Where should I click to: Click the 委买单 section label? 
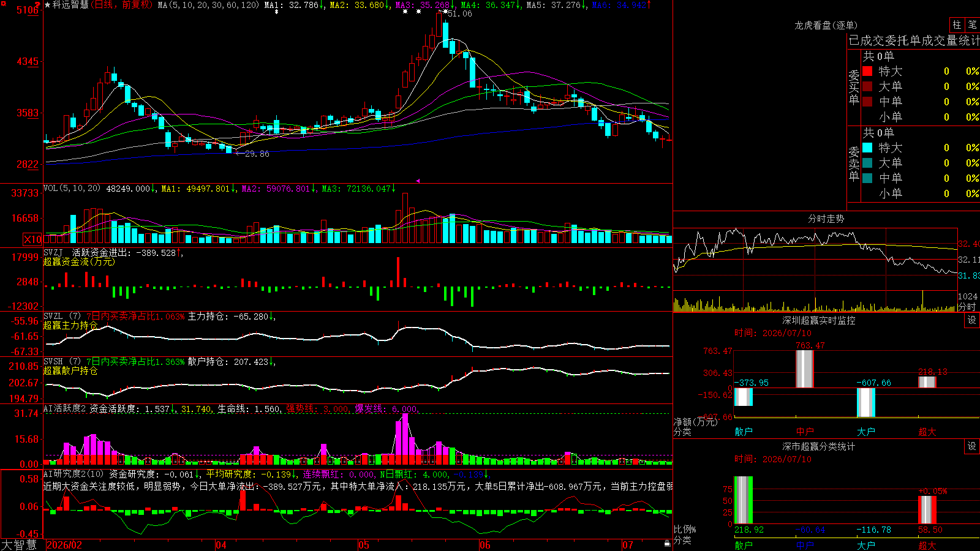click(854, 87)
